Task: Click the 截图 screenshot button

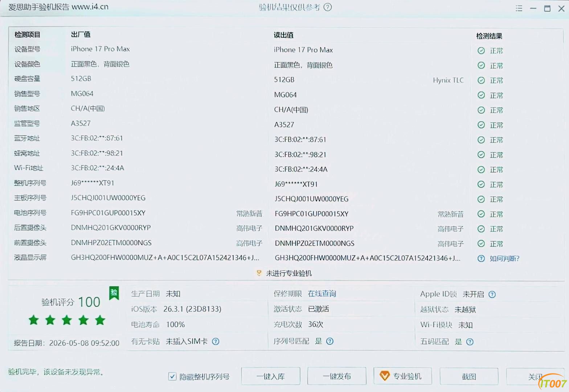Action: 469,376
